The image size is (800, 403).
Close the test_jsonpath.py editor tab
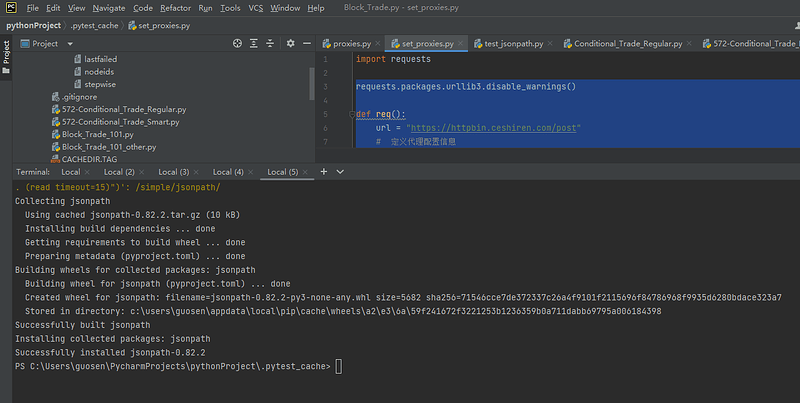[550, 44]
